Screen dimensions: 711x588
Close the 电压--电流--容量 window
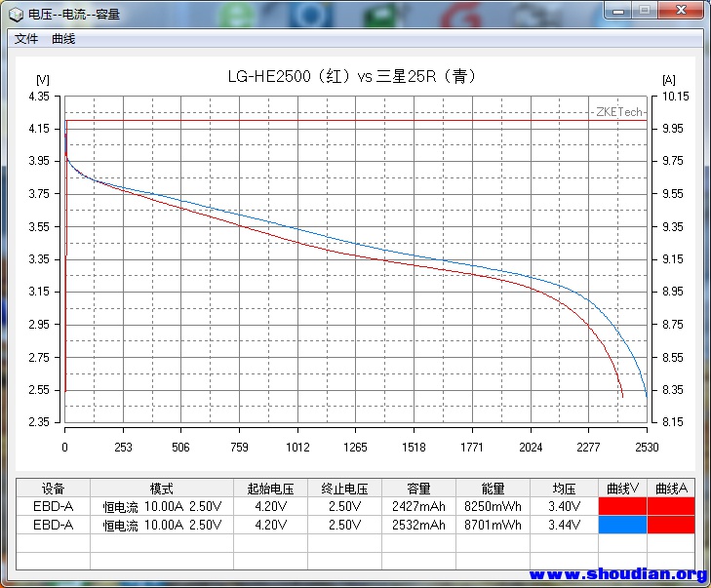click(x=680, y=11)
